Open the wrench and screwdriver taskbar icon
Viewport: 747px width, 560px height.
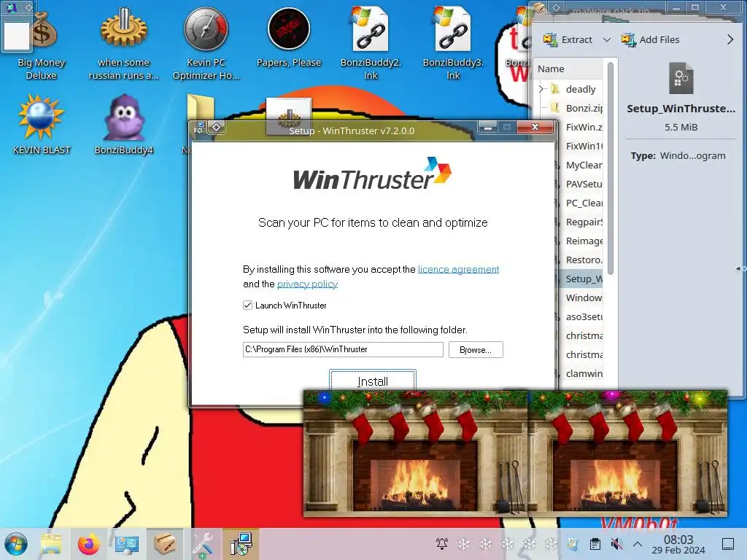coord(203,544)
